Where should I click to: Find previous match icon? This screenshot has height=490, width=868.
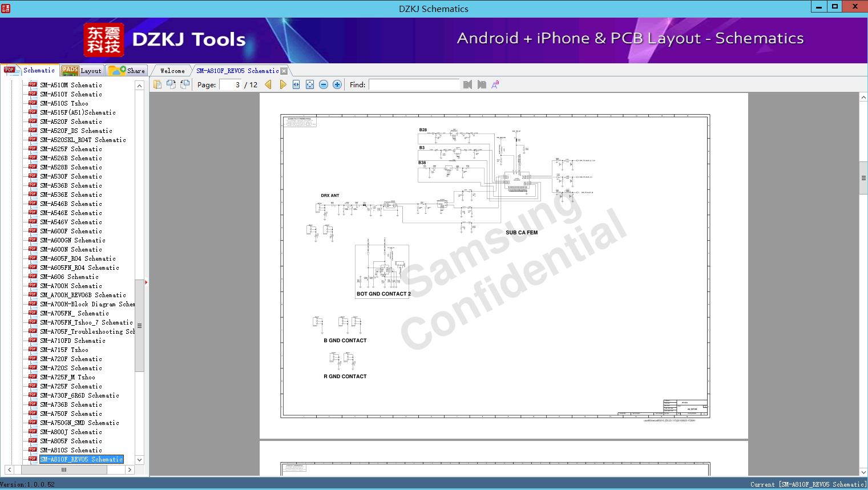tap(468, 84)
